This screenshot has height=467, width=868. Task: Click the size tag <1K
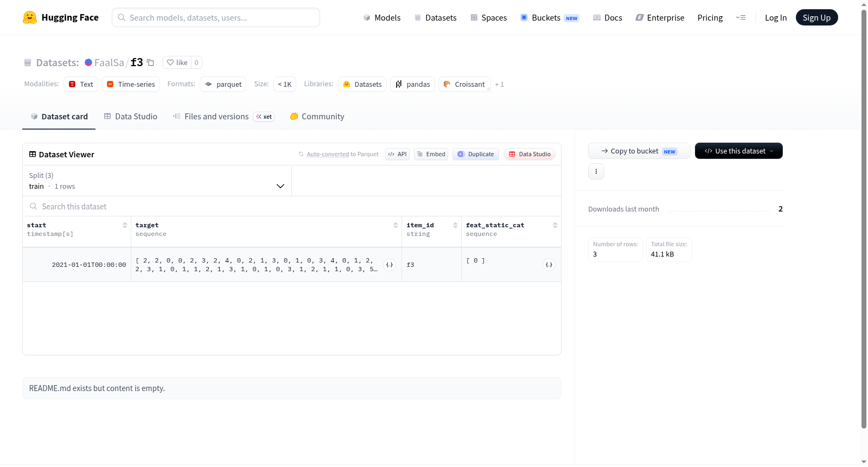click(x=285, y=84)
